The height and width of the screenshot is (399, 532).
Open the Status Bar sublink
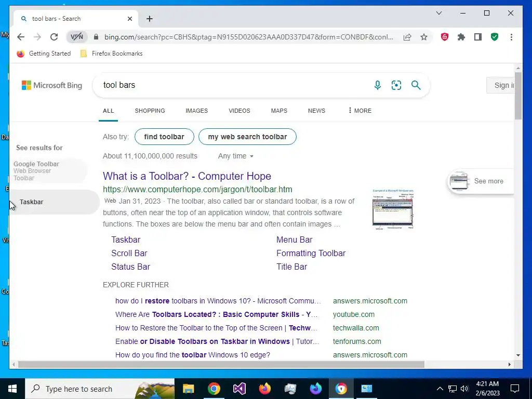(130, 267)
